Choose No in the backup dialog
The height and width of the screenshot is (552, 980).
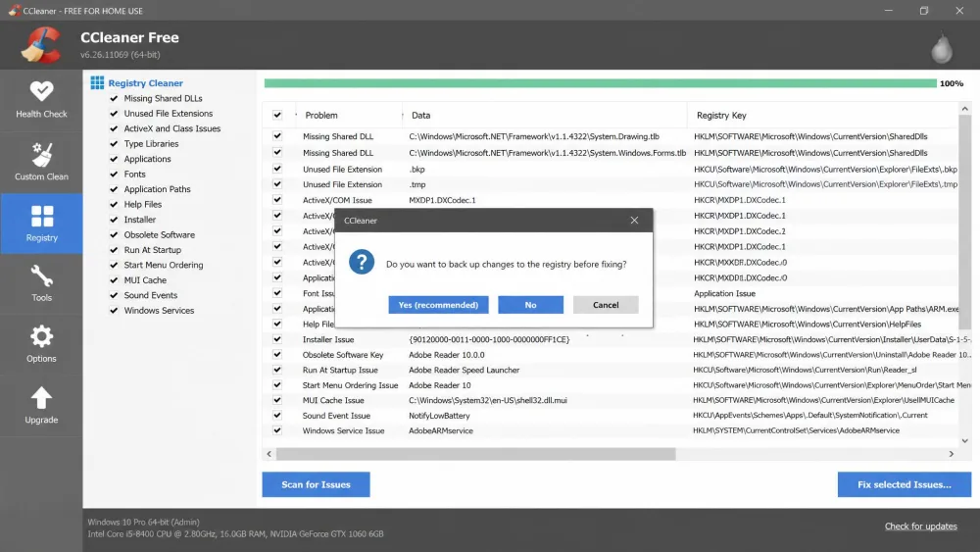point(530,305)
